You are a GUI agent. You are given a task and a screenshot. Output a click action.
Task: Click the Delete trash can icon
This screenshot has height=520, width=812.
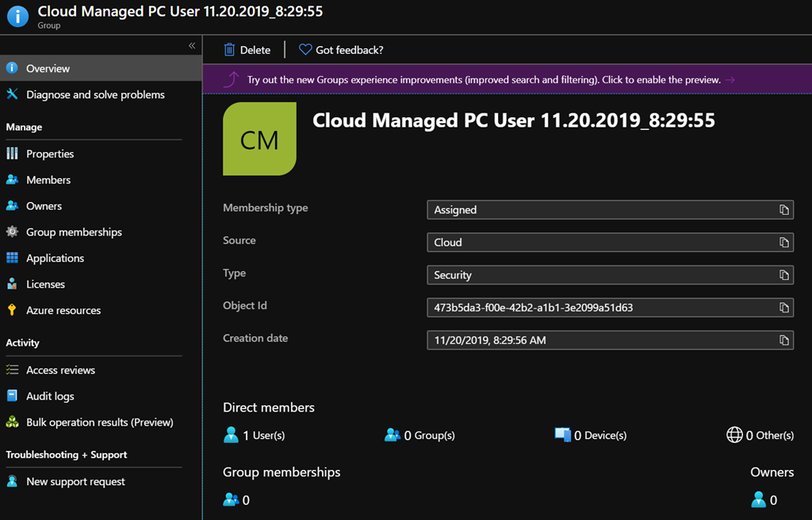230,50
